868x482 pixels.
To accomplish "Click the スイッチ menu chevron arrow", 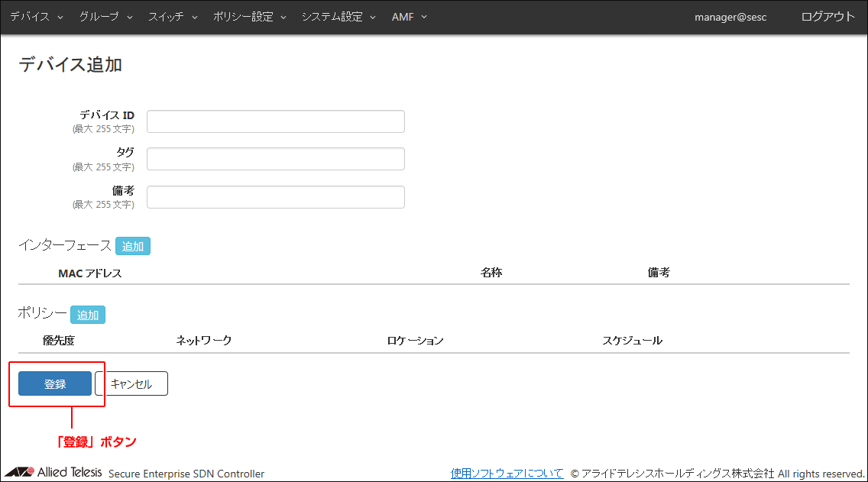I will (x=194, y=17).
